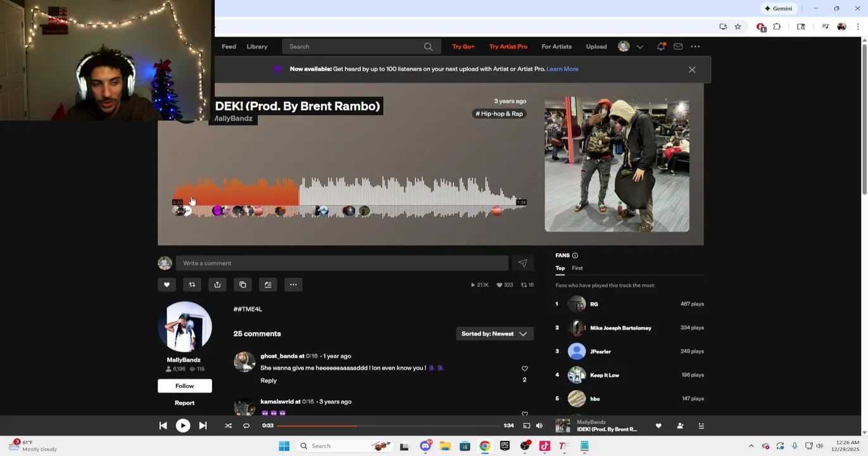This screenshot has height=456, width=868.
Task: Open the More actions ellipsis under the track
Action: pyautogui.click(x=293, y=285)
